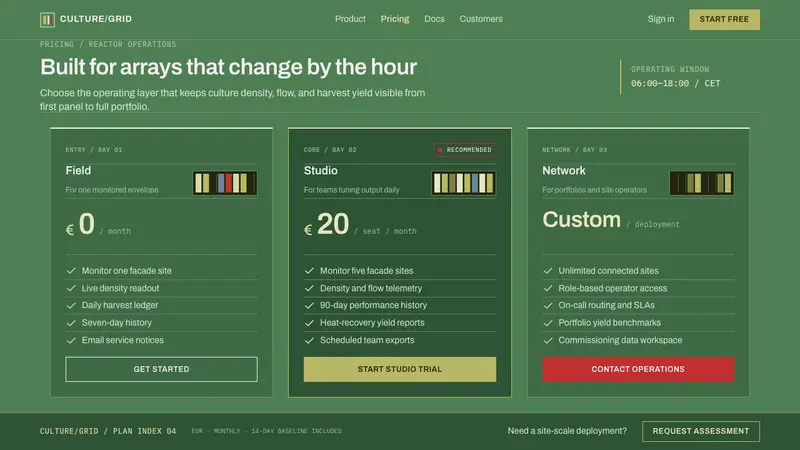Click 'On-call routing and SLAs' feature text
The image size is (800, 450).
tap(607, 306)
